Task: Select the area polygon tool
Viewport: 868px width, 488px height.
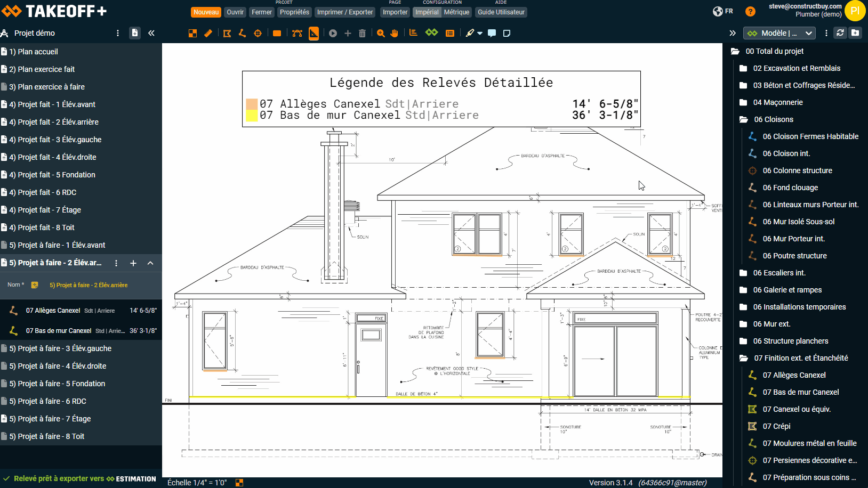Action: [x=227, y=33]
